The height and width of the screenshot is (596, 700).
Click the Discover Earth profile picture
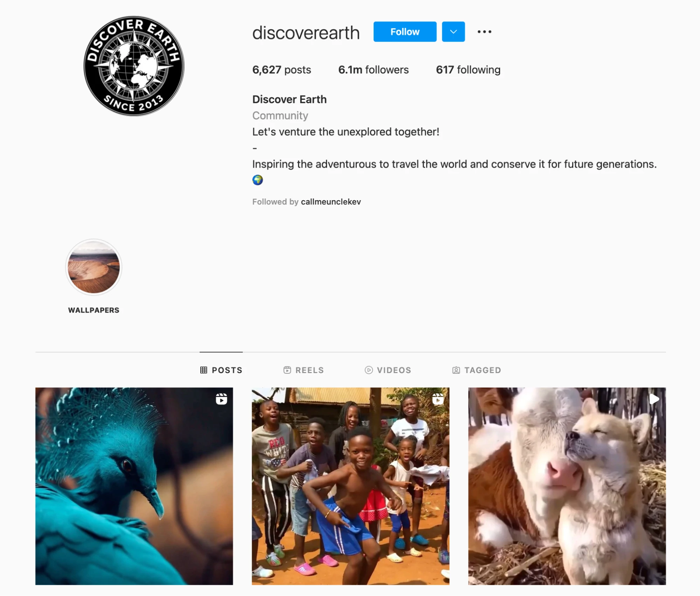click(x=134, y=66)
